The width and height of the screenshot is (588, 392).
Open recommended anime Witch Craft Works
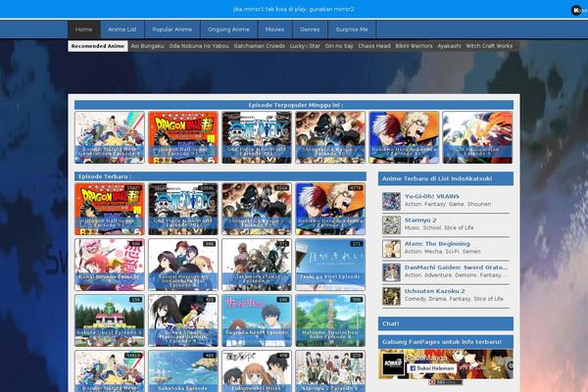(489, 46)
